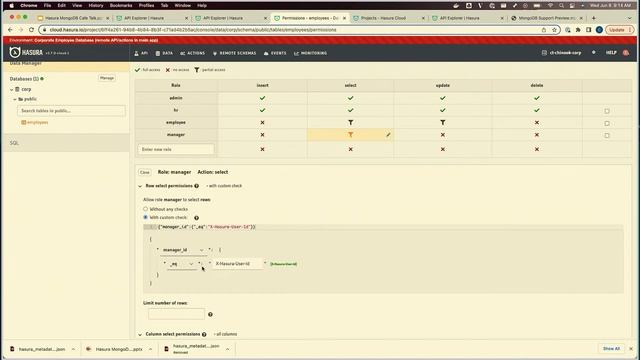Edit employee select partial-access filter icon
This screenshot has height=360, width=640.
point(351,122)
